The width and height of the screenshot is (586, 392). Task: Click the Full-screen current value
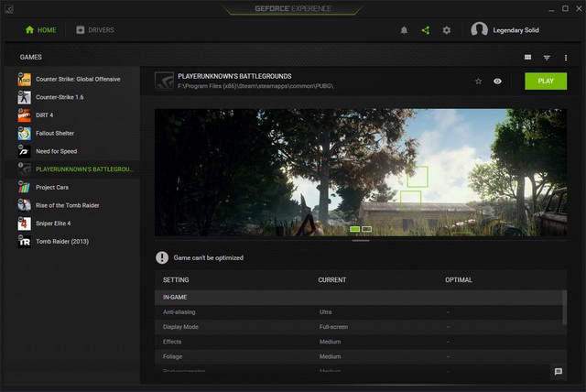tap(333, 327)
